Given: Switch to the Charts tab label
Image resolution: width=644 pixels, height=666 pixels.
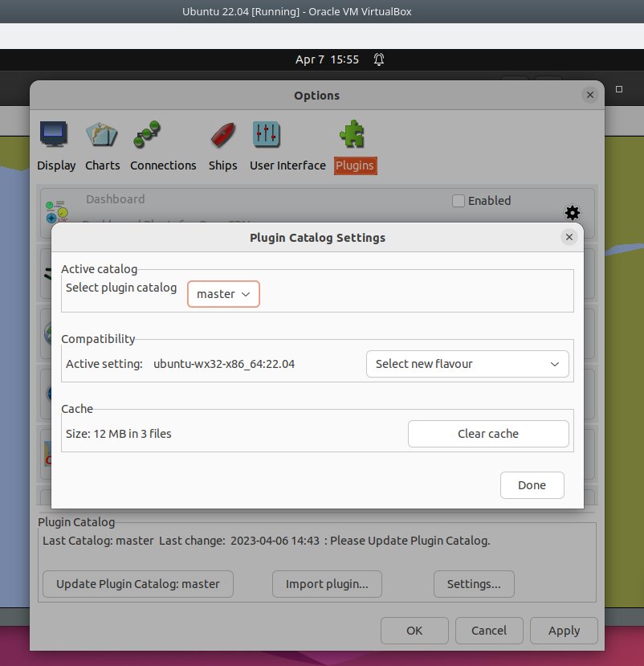Looking at the screenshot, I should point(102,165).
